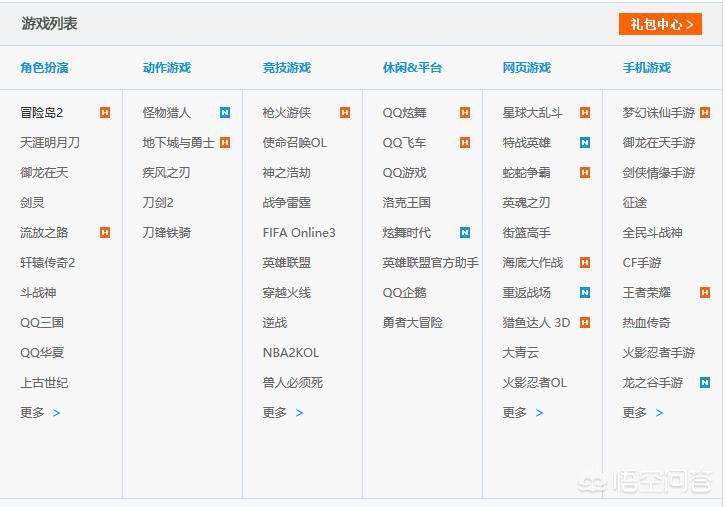Click the H badge beside 星球大乱斗
Screen dimensions: 726x507
coord(585,113)
